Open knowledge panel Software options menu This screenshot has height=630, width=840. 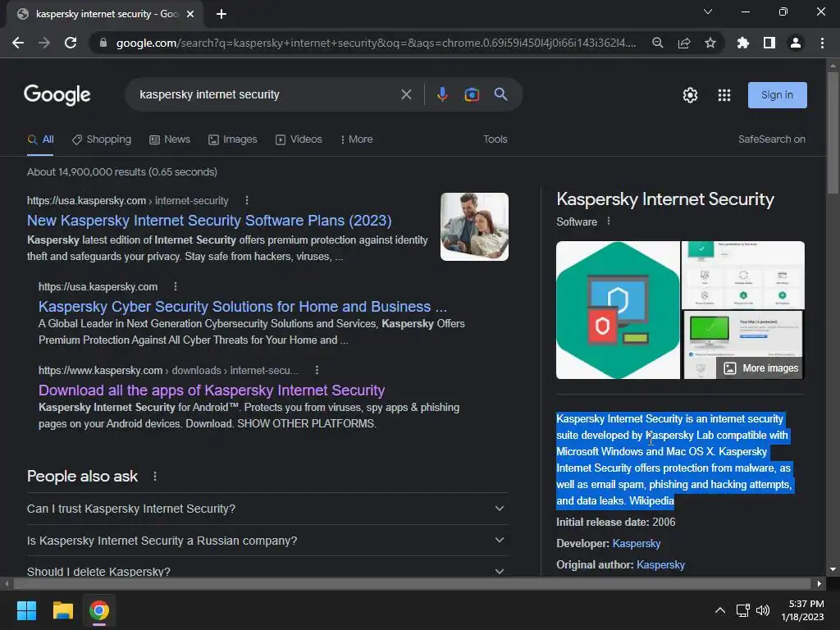[609, 221]
